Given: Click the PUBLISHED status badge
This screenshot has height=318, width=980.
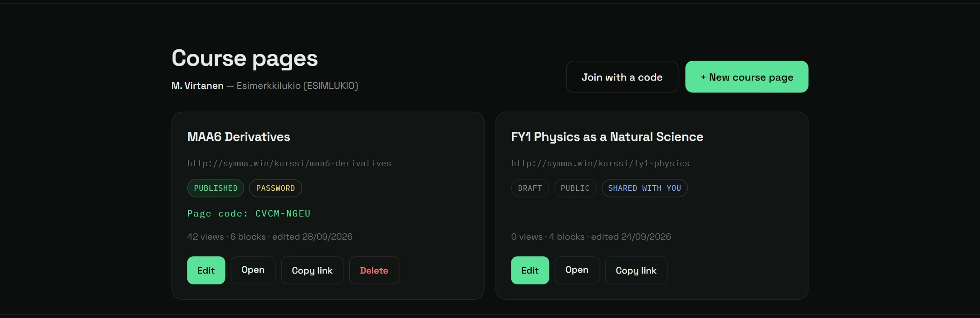Looking at the screenshot, I should click(x=216, y=188).
